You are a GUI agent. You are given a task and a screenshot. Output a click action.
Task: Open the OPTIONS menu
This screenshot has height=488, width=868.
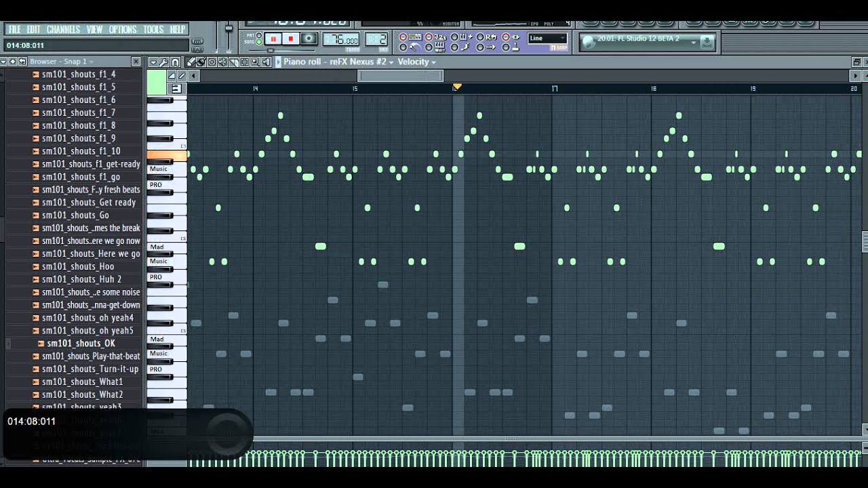(123, 29)
